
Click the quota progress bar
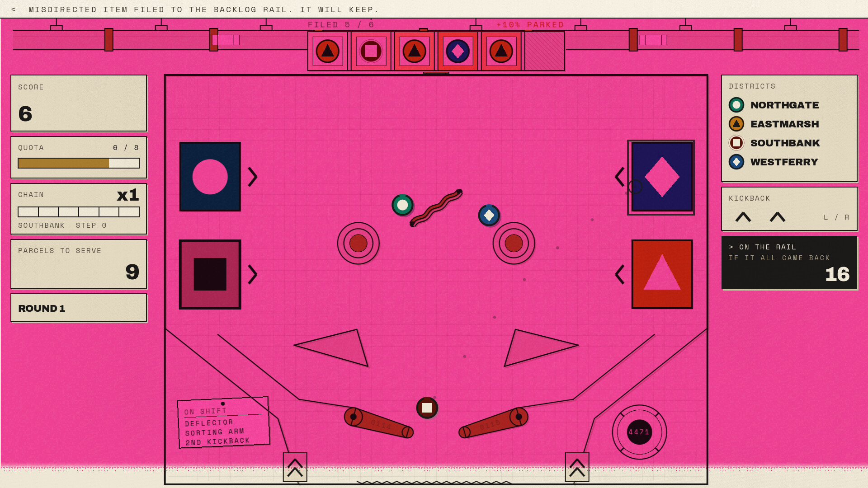pos(79,163)
